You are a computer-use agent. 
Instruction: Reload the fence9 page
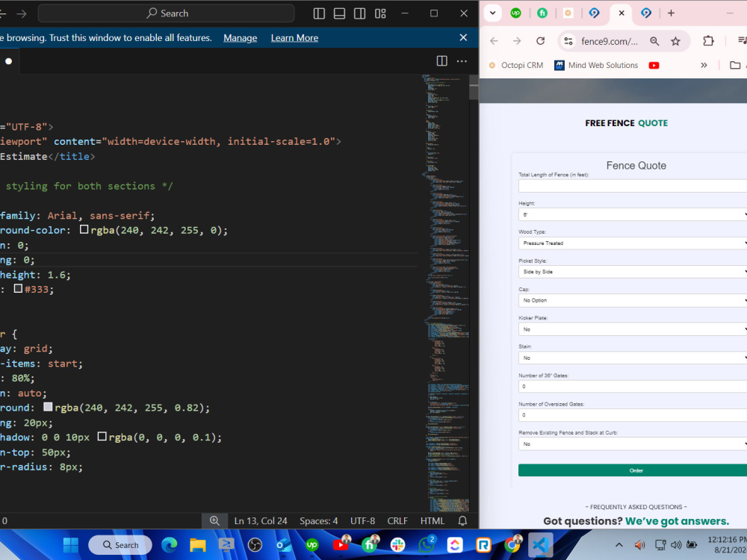[540, 41]
